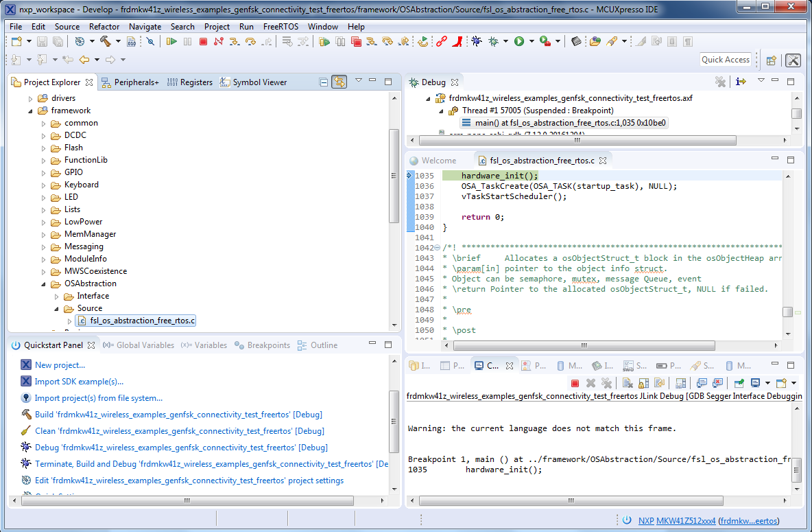Expand the MemManager folder
Image resolution: width=812 pixels, height=532 pixels.
(x=43, y=234)
